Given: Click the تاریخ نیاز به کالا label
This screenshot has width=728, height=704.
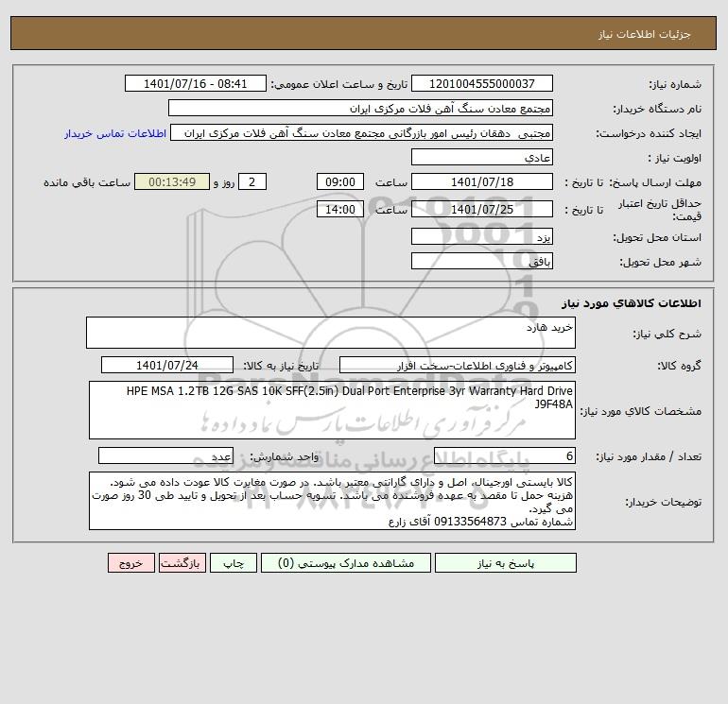Looking at the screenshot, I should pos(281,366).
